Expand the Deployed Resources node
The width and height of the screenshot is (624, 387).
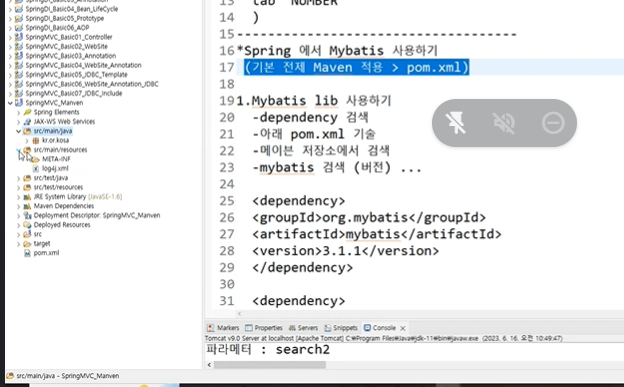[18, 225]
